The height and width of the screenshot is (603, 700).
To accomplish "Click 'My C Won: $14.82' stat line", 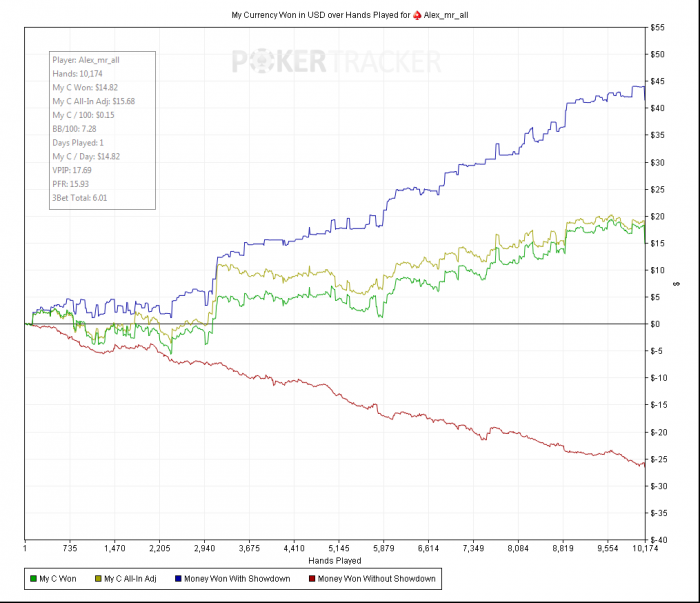I will click(x=85, y=87).
